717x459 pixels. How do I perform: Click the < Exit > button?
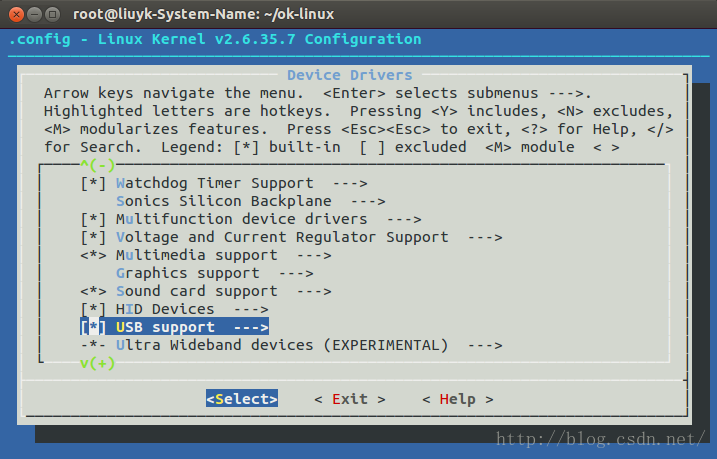pos(350,399)
